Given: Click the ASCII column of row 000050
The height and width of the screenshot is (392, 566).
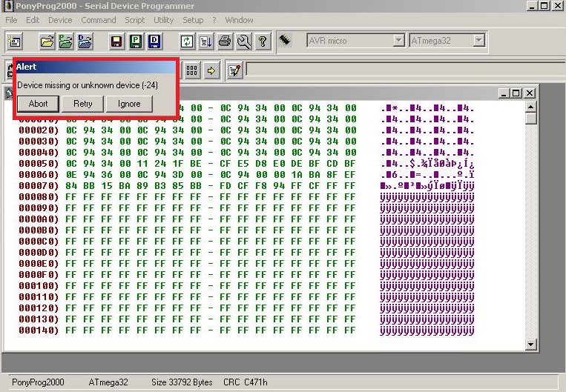Looking at the screenshot, I should pos(427,164).
